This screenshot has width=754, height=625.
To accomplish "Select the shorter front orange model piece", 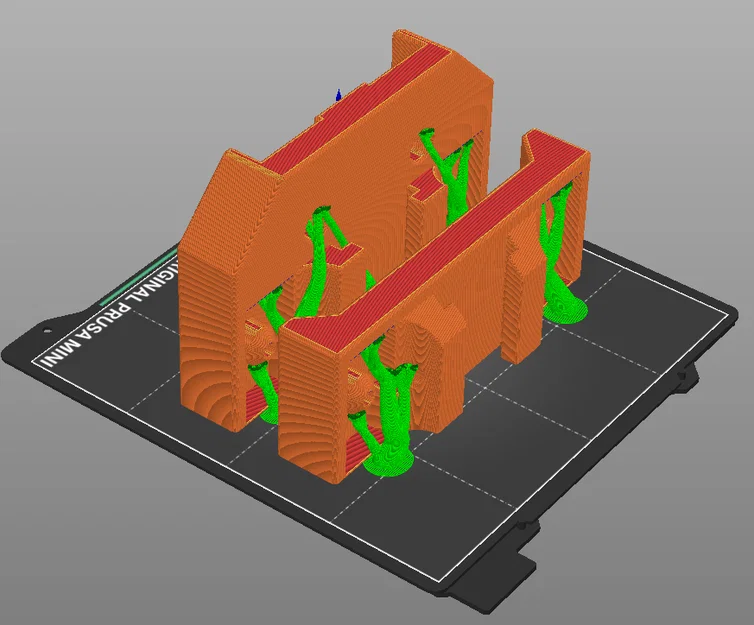I will (x=433, y=308).
